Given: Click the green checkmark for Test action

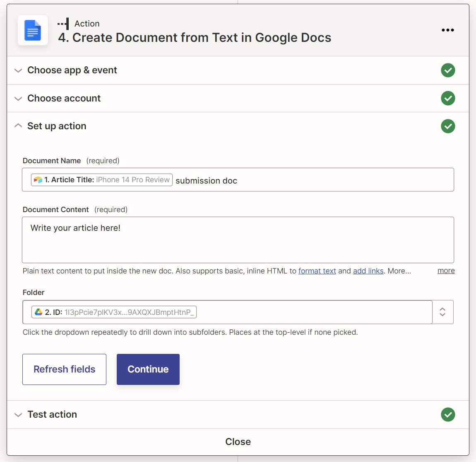Looking at the screenshot, I should point(448,414).
